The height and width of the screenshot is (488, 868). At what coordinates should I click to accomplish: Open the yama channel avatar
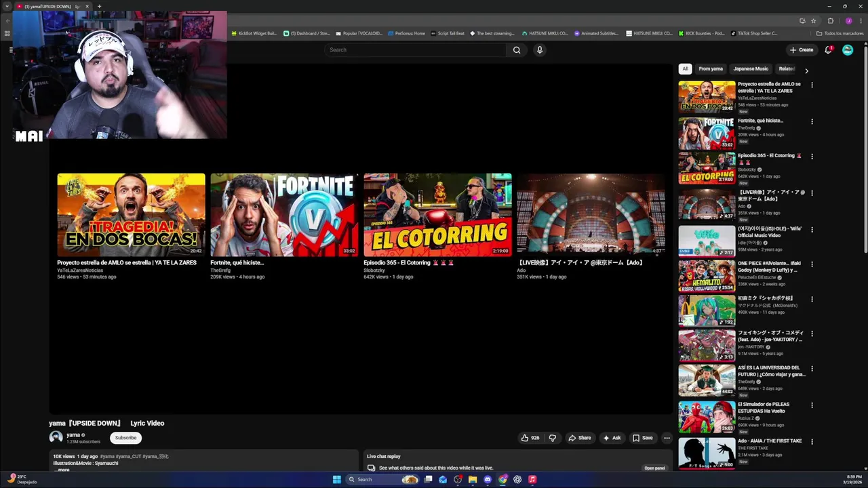(56, 438)
